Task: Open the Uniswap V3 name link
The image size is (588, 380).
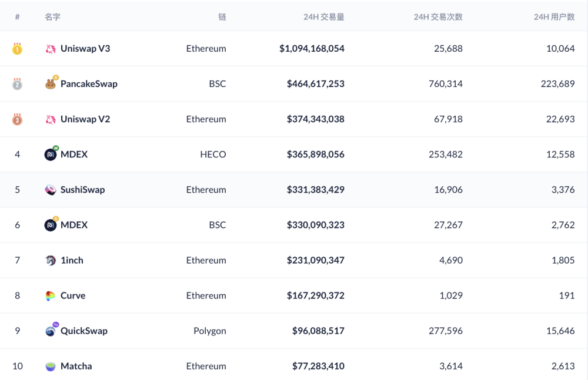Action: (85, 49)
